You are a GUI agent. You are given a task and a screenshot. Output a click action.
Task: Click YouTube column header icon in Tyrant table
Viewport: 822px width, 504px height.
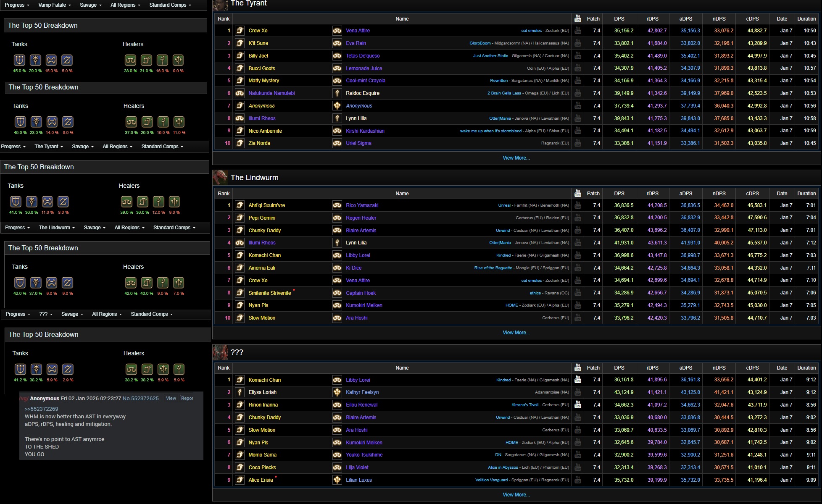pos(577,19)
